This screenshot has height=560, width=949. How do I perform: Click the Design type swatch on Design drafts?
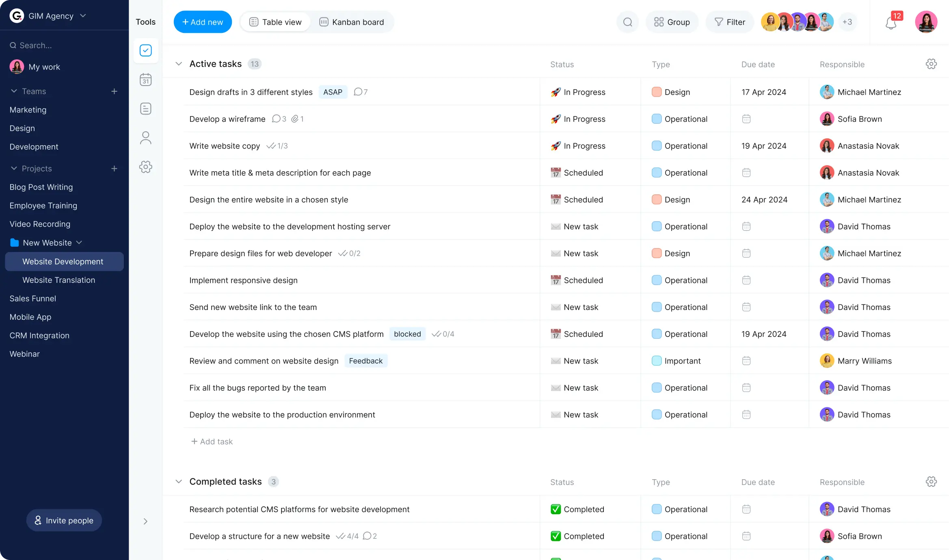tap(656, 92)
